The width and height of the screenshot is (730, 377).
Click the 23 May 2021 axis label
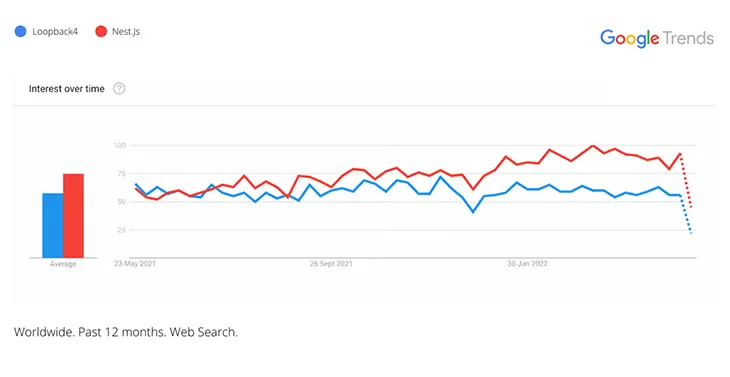pos(135,263)
